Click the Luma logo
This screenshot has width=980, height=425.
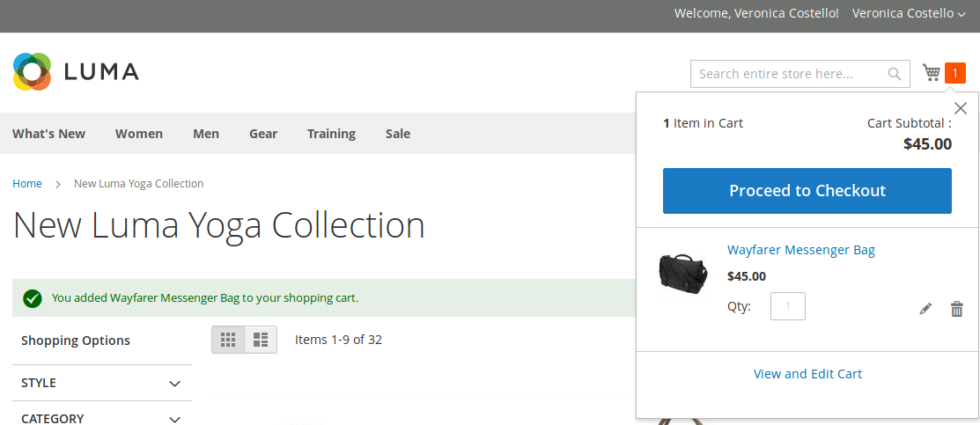pos(76,72)
